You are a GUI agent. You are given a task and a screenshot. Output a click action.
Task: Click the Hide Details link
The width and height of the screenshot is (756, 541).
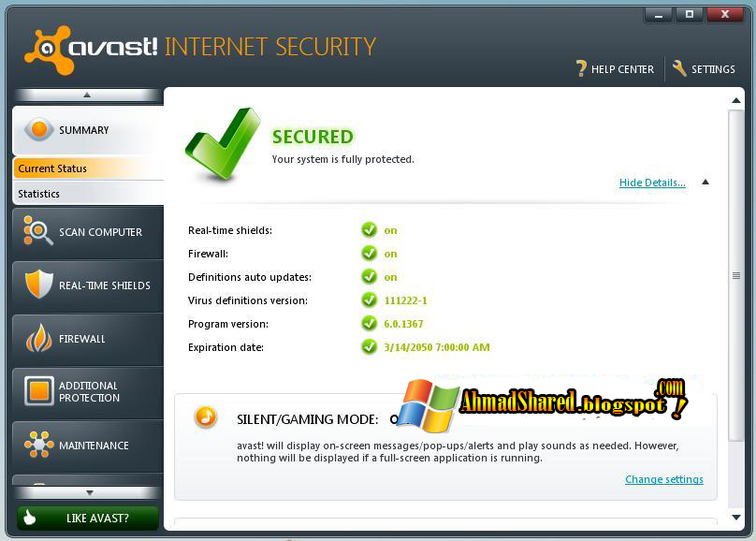(652, 183)
